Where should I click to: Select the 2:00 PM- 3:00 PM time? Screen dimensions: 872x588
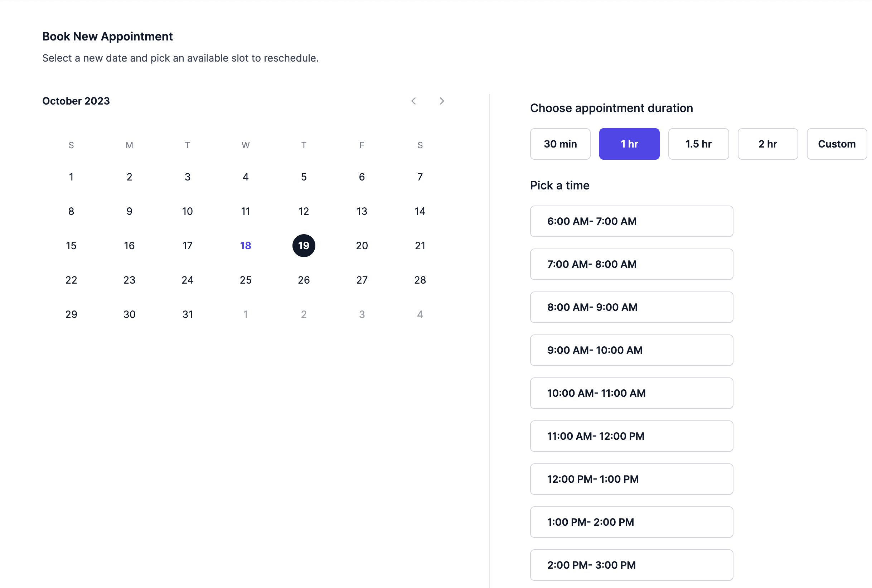click(631, 565)
